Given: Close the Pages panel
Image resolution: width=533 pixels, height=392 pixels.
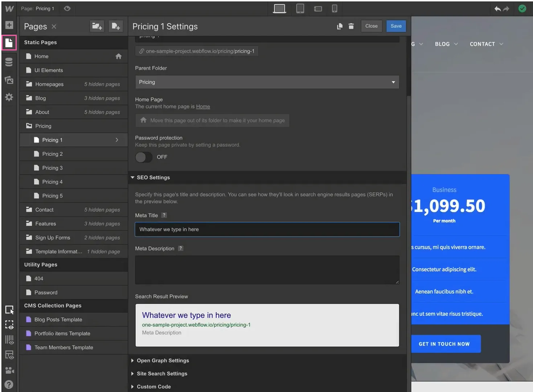Looking at the screenshot, I should pyautogui.click(x=54, y=26).
